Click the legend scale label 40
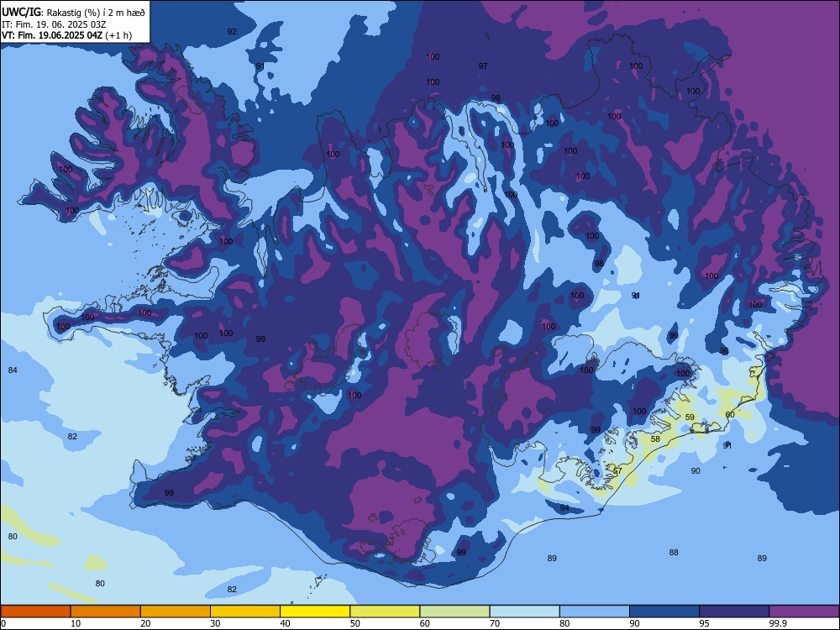Image resolution: width=840 pixels, height=630 pixels. pos(286,623)
